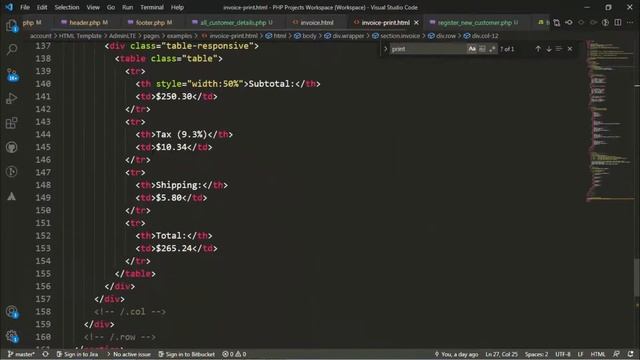
Task: Click the examples breadcrumb segment
Action: coord(179,36)
